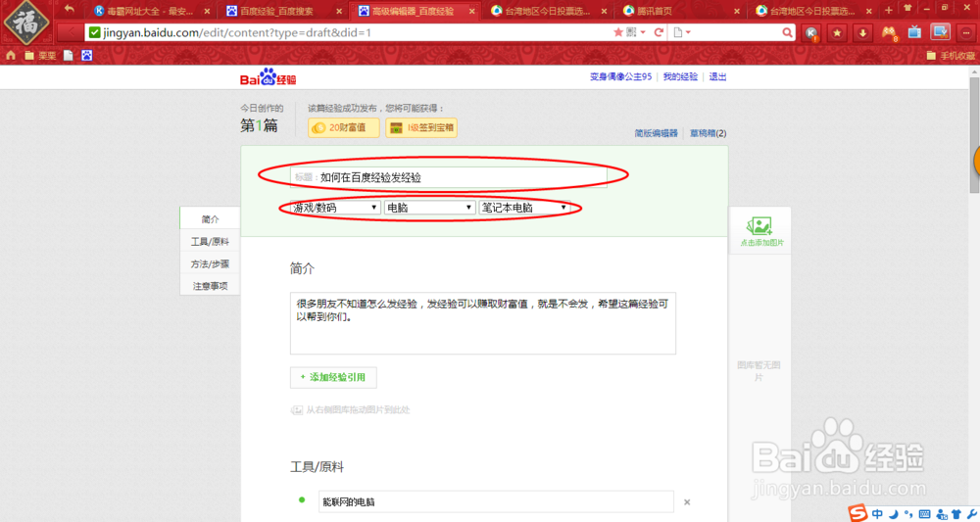Viewport: 980px width, 522px height.
Task: Click the screen capture monitor icon
Action: (x=940, y=32)
